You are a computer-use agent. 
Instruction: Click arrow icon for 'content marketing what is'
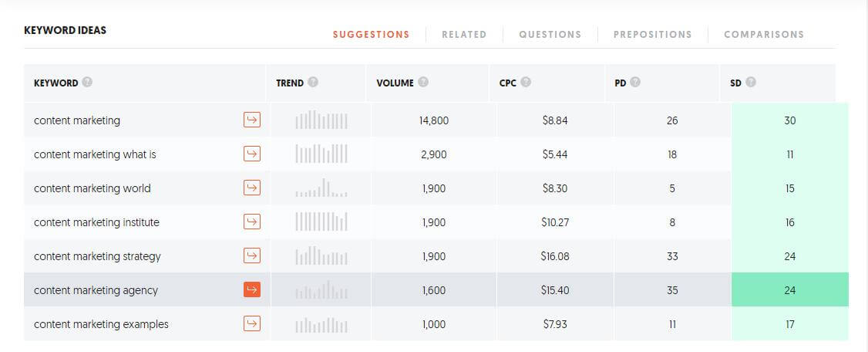[x=252, y=154]
